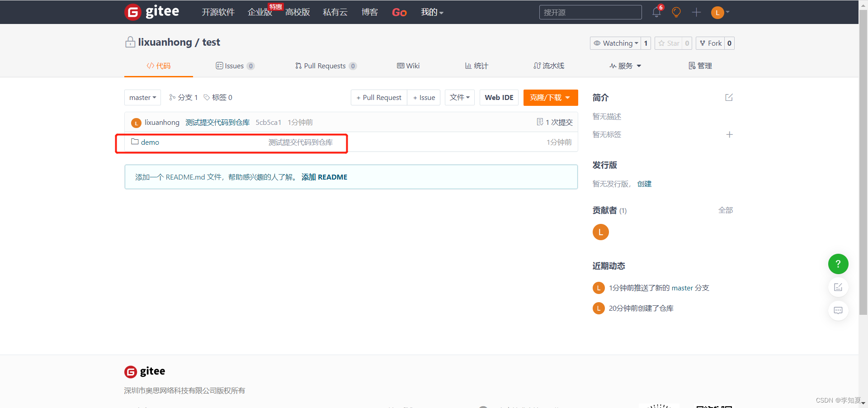Viewport: 868px width, 408px height.
Task: Open the Web IDE button
Action: coord(499,97)
